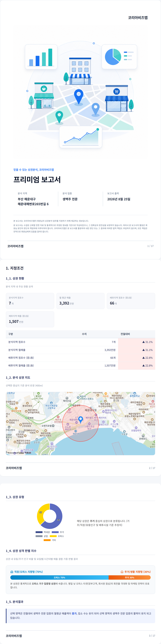
Task: Click the 배후지역 점포수 (중1동) 66 card
Action: [131, 301]
